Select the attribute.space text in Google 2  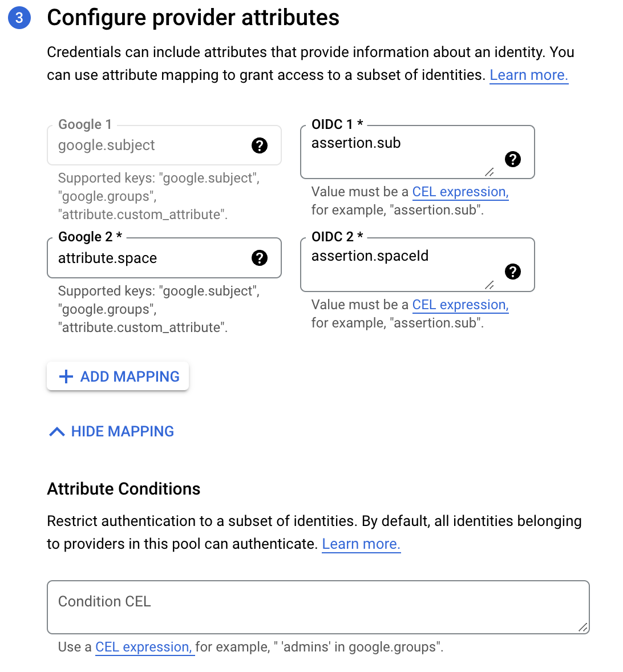pos(107,258)
